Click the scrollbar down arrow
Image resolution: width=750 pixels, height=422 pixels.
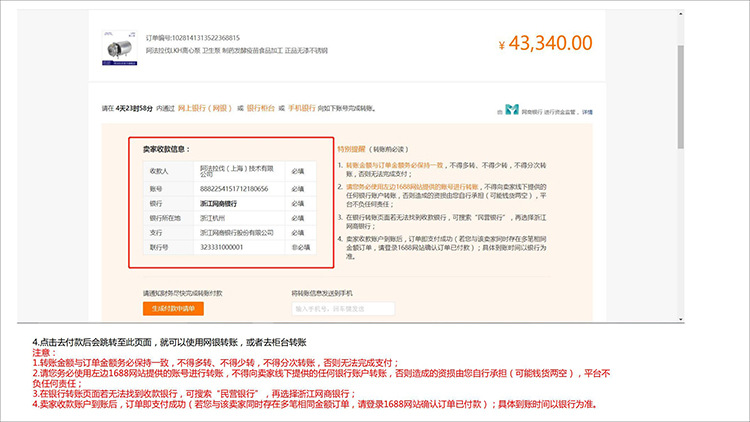pos(680,319)
